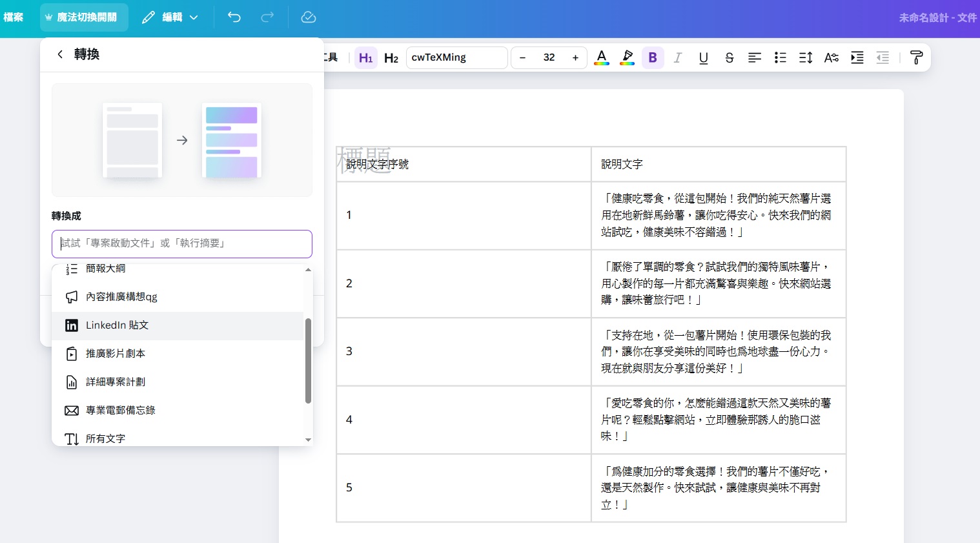The image size is (980, 543).
Task: Select 推廣影片劇本 option
Action: pyautogui.click(x=178, y=354)
